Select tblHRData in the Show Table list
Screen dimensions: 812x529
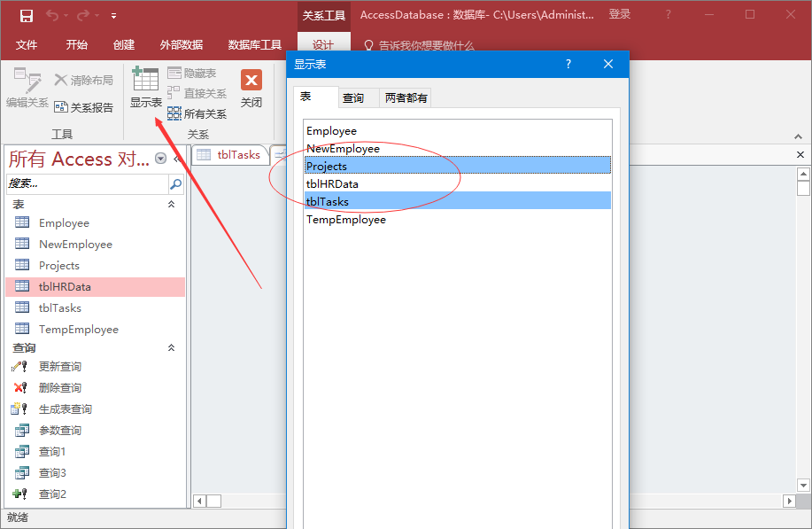point(332,183)
